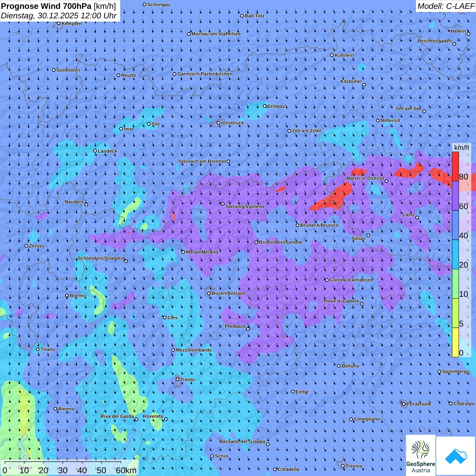Image resolution: width=476 pixels, height=476 pixels.
Task: Click the GeoSphere Austria logo
Action: [x=421, y=455]
